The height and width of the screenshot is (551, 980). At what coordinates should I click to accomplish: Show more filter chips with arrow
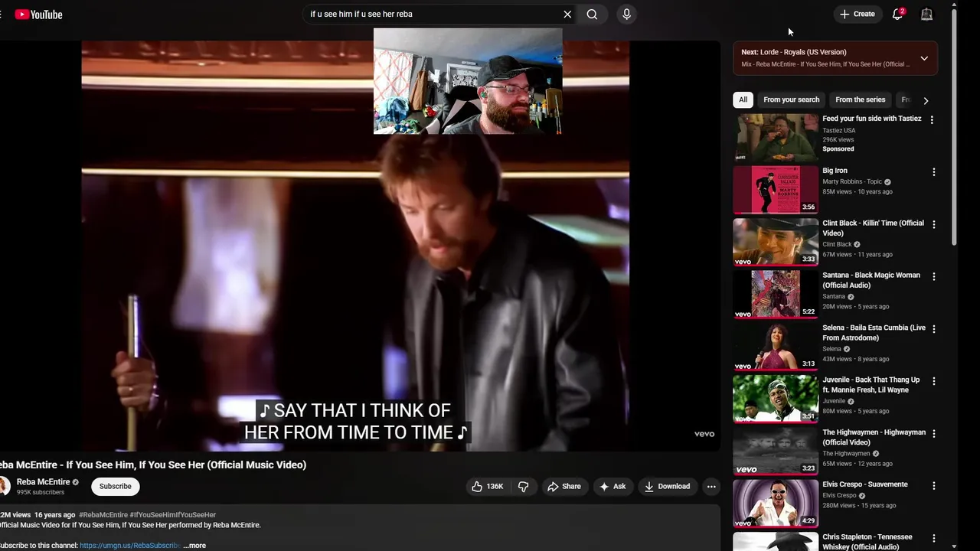926,100
